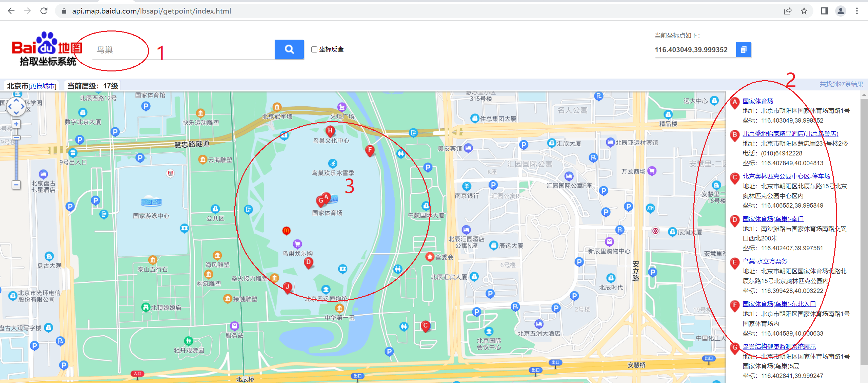Copy the current coordinates with copy icon
Screen dimensions: 868x383
tap(744, 50)
